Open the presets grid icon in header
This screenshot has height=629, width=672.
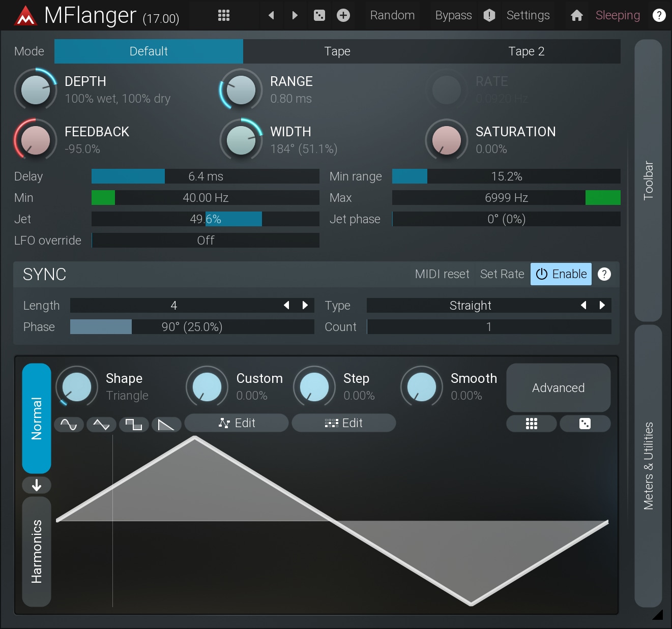pyautogui.click(x=224, y=15)
